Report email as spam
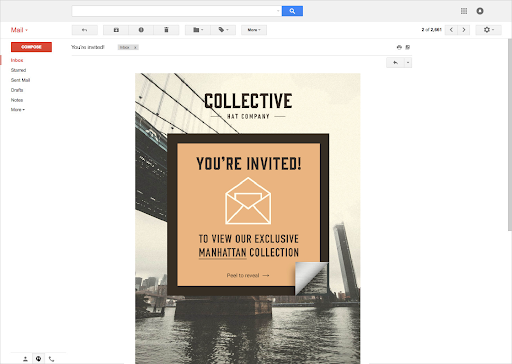 [x=141, y=30]
